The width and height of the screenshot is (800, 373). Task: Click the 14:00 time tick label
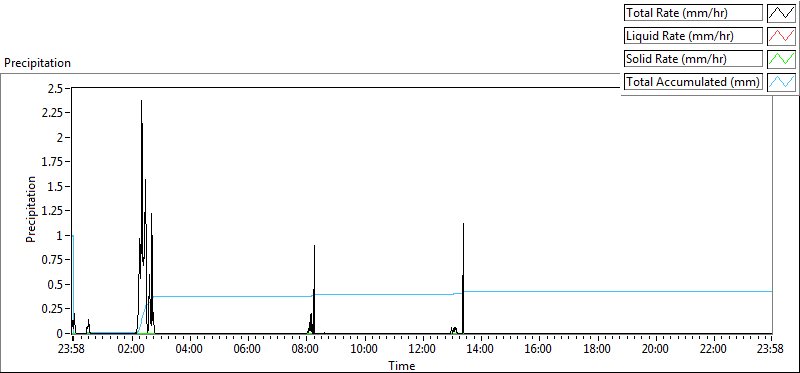tap(480, 350)
